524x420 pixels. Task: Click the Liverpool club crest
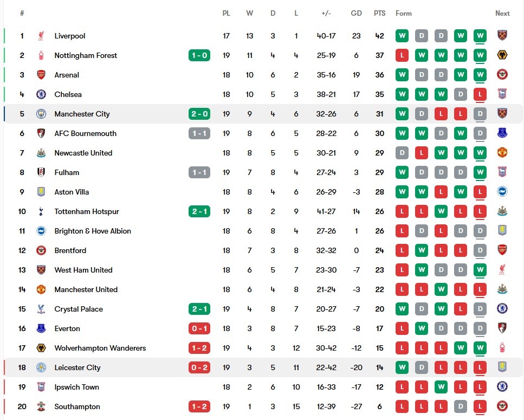point(41,36)
